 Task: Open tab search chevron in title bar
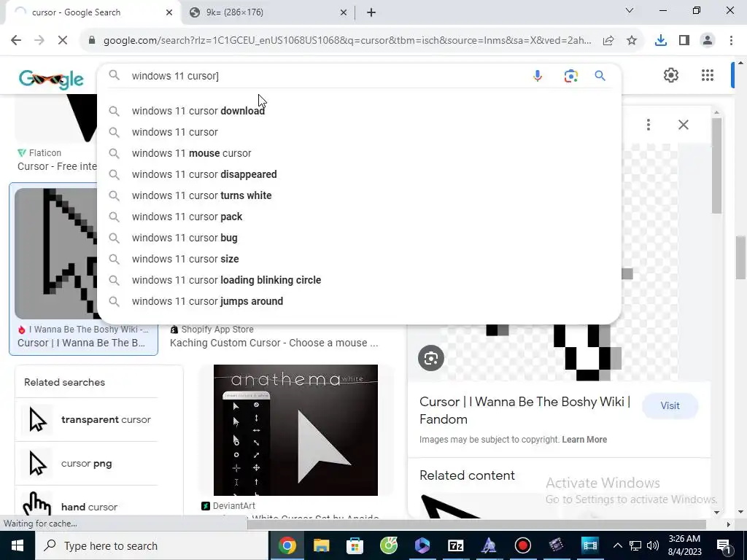630,10
